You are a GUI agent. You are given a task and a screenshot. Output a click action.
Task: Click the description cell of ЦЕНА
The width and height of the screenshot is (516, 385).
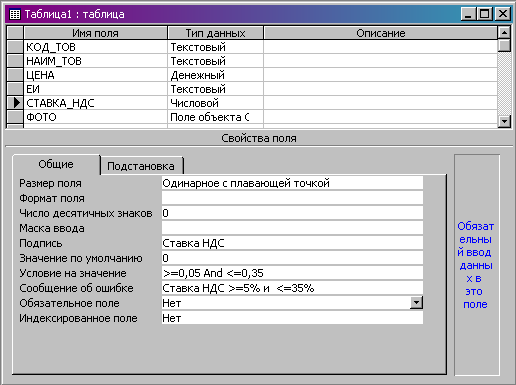[x=380, y=75]
